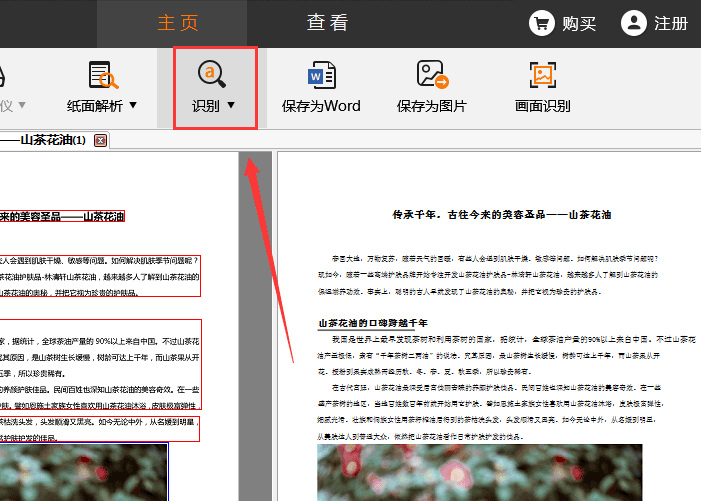This screenshot has width=701, height=501.
Task: Close the 山茶花油(1) document tab
Action: click(x=101, y=141)
